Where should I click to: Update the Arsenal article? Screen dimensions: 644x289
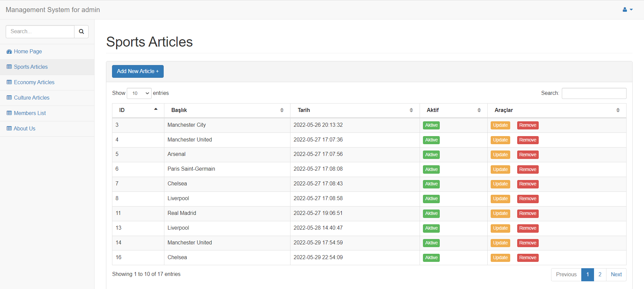coord(500,155)
